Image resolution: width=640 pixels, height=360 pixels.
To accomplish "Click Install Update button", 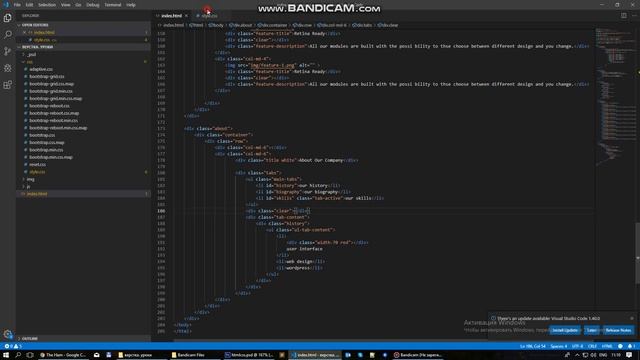I will point(565,330).
